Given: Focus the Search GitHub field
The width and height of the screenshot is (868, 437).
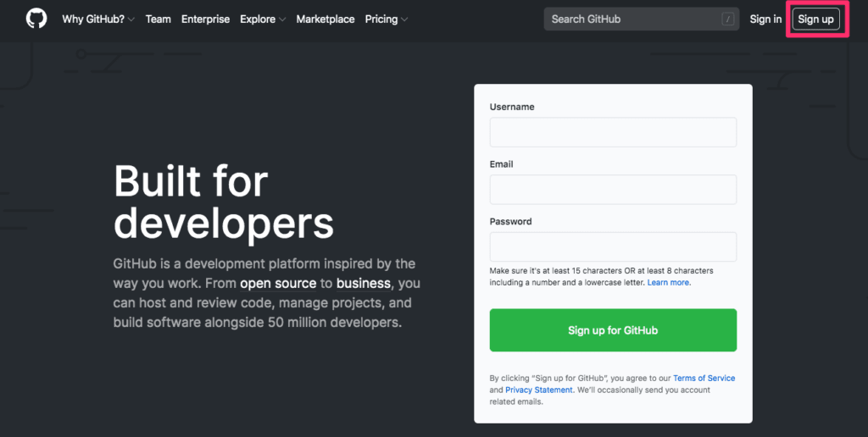Looking at the screenshot, I should tap(642, 19).
